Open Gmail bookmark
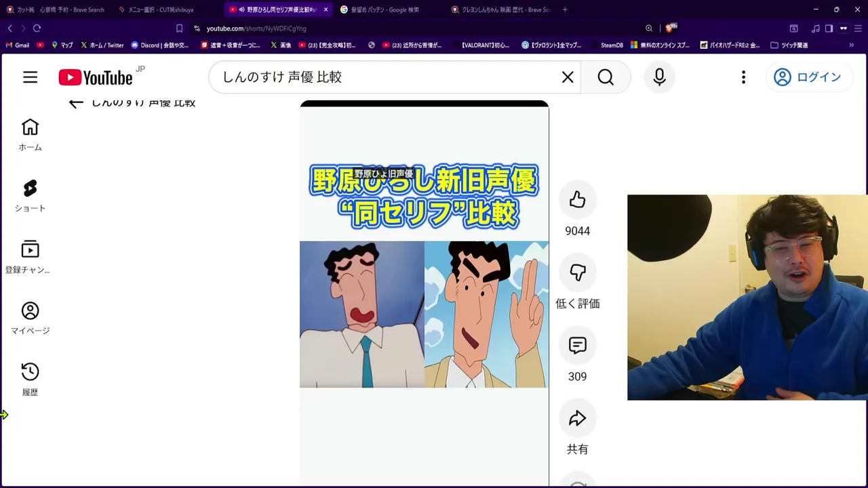868x488 pixels. [18, 45]
